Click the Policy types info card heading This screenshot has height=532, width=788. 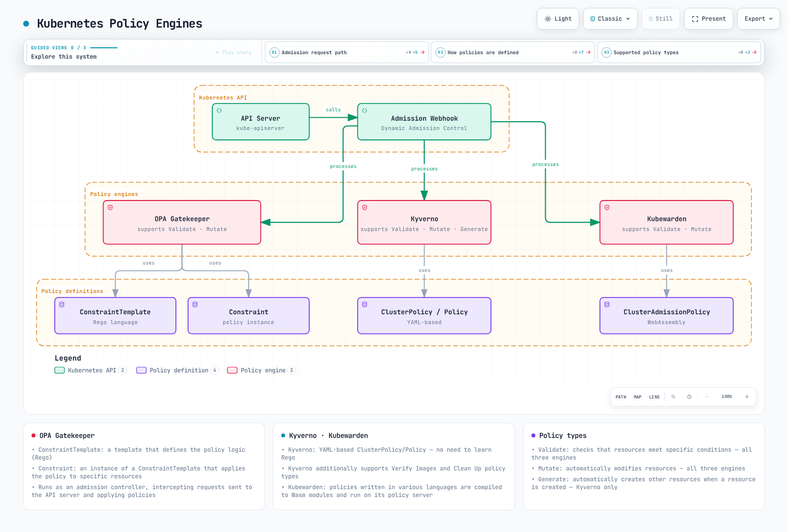[x=563, y=435]
